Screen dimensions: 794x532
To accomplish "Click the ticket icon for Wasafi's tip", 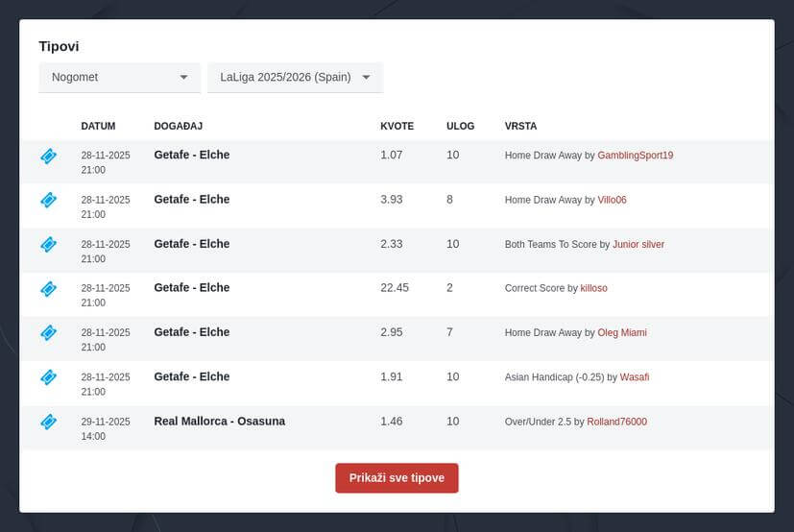I will (48, 376).
